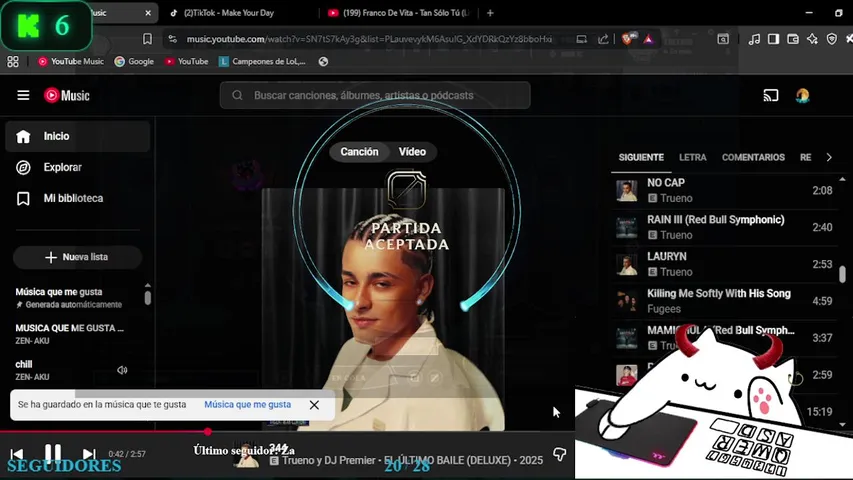Click the song progress bar knob
Viewport: 853px width, 480px height.
click(207, 432)
